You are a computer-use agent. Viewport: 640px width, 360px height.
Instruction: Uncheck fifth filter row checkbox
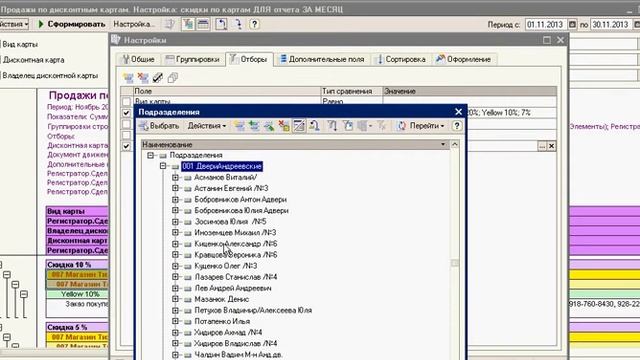pos(127,146)
